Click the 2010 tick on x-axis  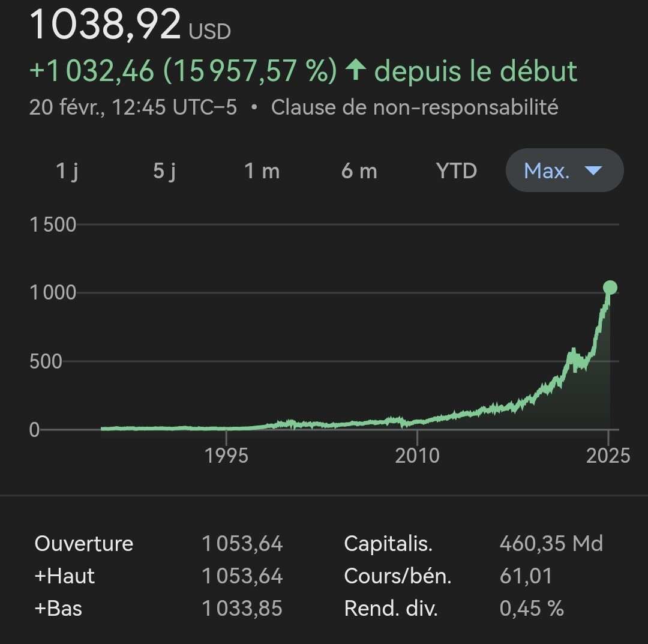(418, 456)
